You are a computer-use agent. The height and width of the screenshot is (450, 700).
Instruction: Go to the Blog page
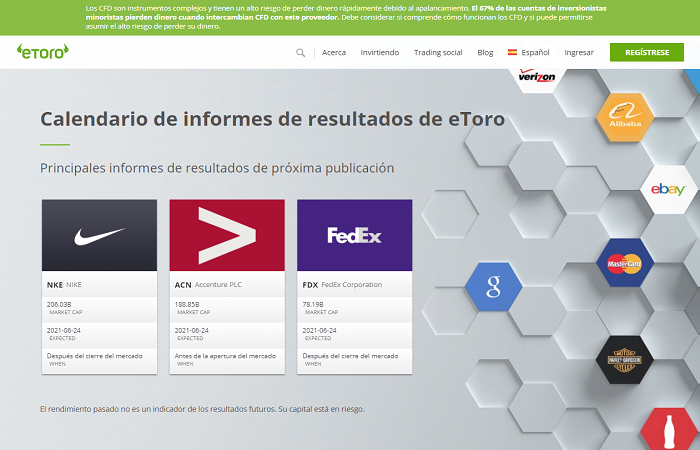[x=485, y=53]
